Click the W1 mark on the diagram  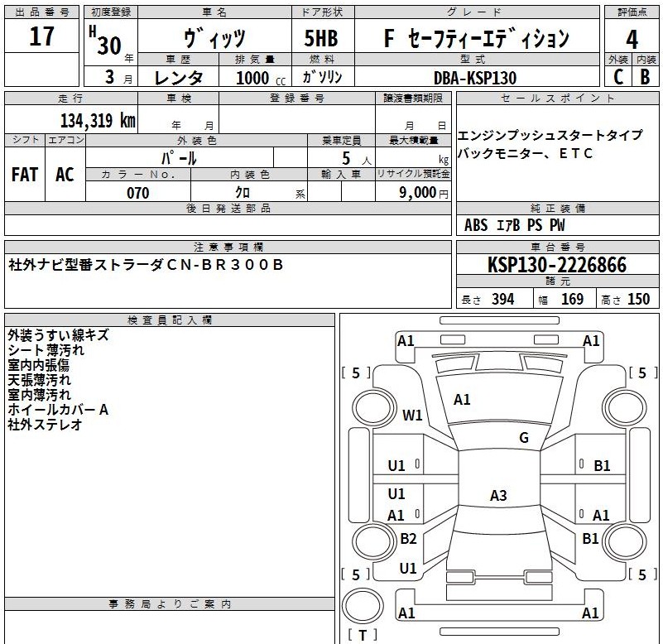coord(412,416)
